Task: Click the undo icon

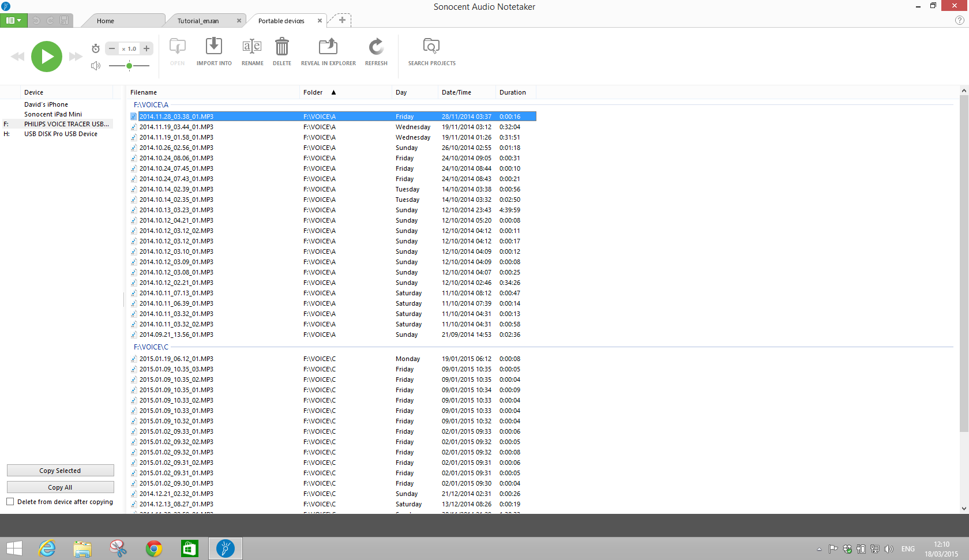Action: (36, 21)
